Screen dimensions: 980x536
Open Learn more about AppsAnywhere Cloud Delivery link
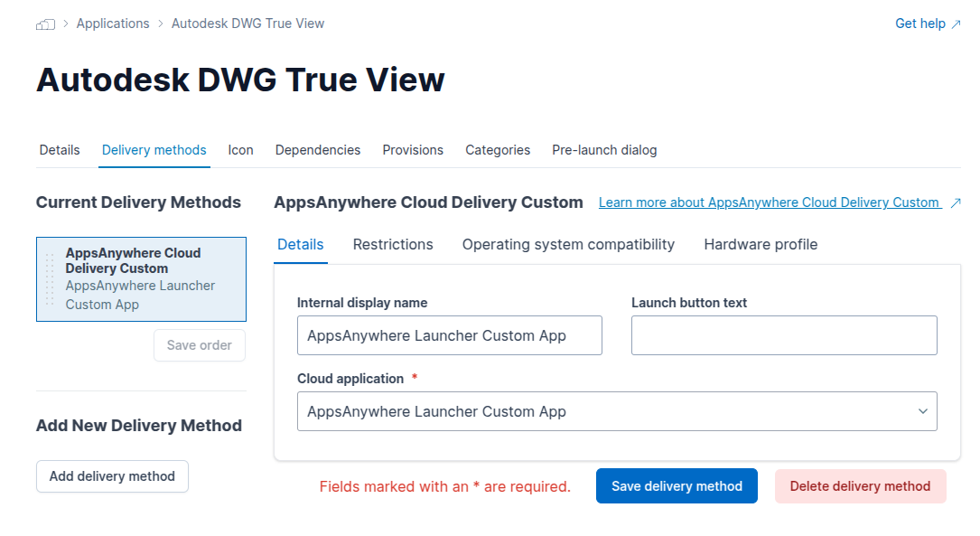[x=769, y=202]
